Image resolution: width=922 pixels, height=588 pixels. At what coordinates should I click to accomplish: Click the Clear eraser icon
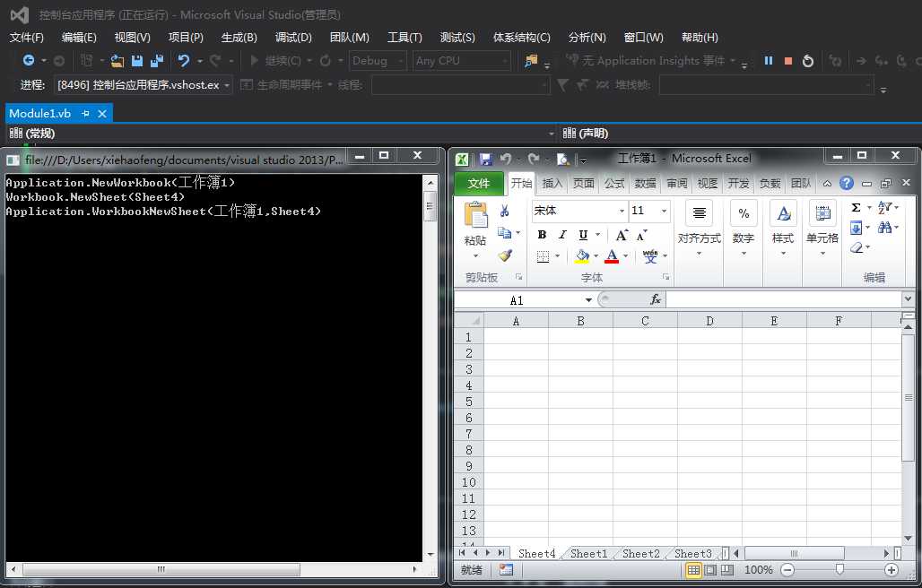point(857,247)
